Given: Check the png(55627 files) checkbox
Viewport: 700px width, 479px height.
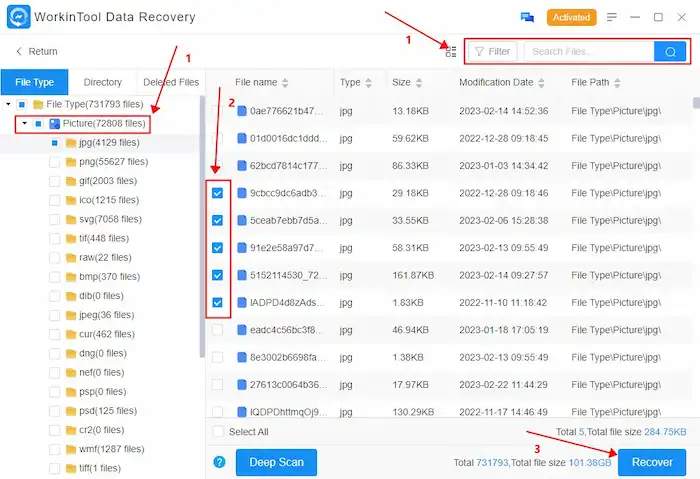Looking at the screenshot, I should (54, 162).
